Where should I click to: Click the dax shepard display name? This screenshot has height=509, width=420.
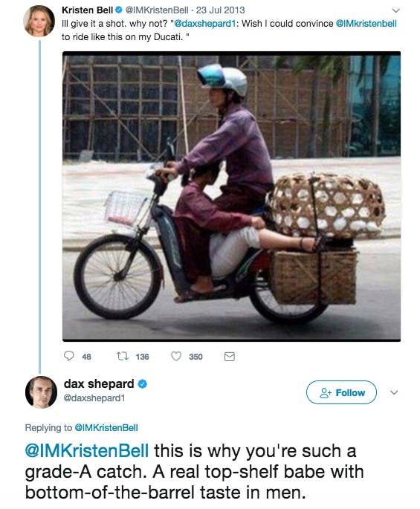point(99,383)
